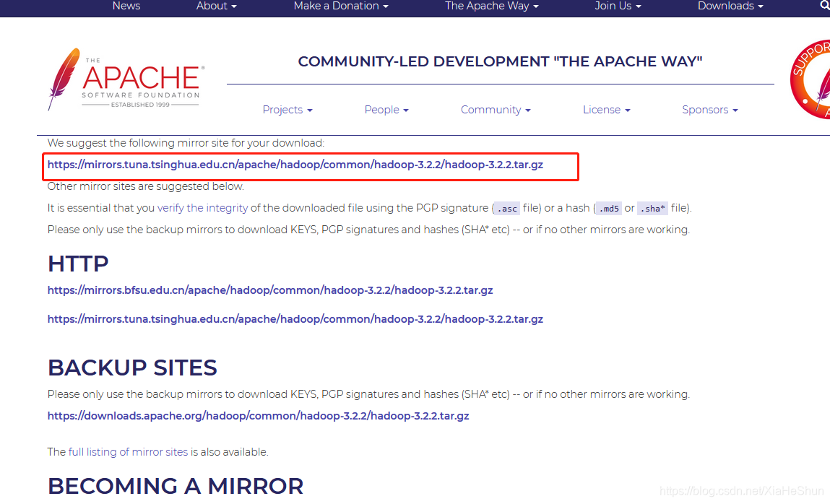Click the BECOMING A MIRROR heading

point(176,486)
